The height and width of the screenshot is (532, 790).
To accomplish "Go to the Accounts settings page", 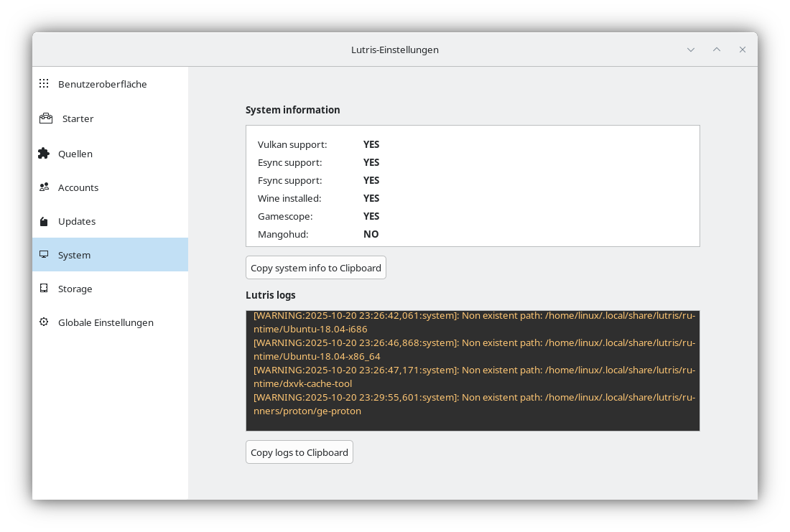I will [78, 187].
